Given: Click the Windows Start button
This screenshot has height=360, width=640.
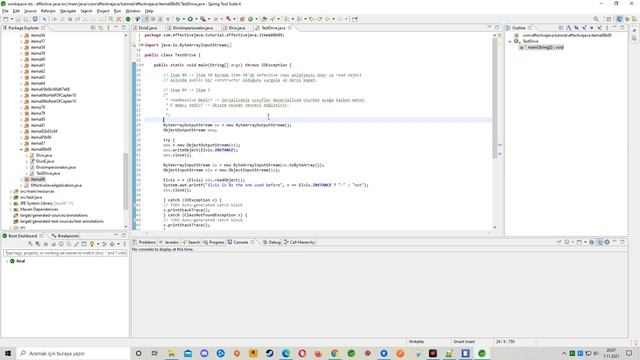Looking at the screenshot, I should click(8, 353).
